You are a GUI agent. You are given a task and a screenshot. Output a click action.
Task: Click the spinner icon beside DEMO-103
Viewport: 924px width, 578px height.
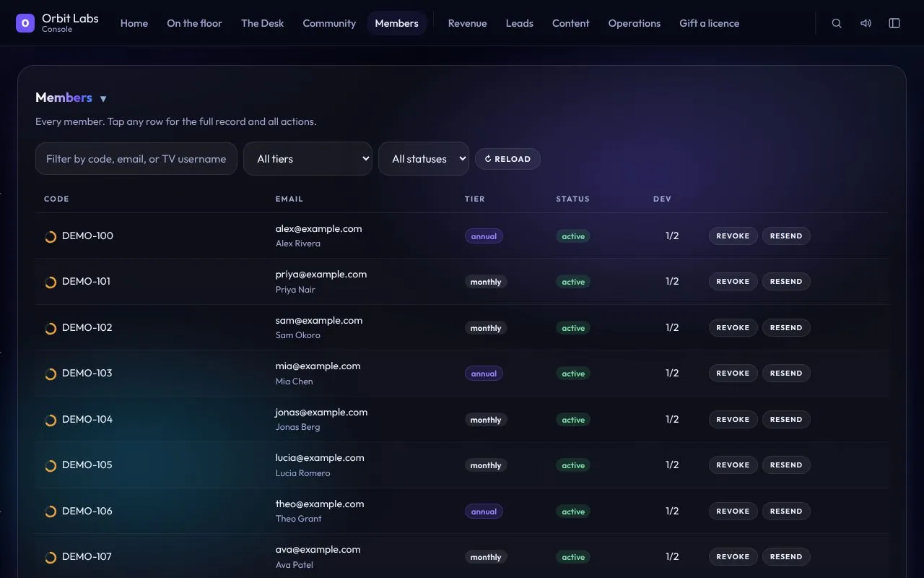click(x=51, y=374)
